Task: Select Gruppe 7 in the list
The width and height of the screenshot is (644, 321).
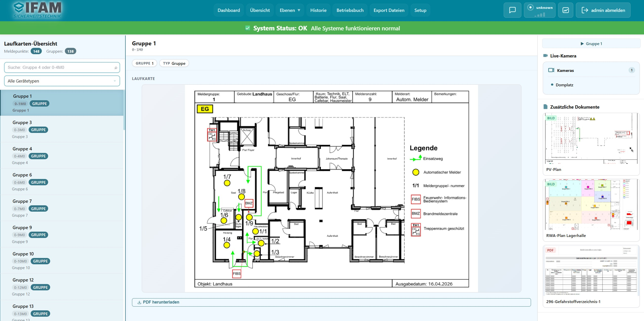Action: coord(62,208)
